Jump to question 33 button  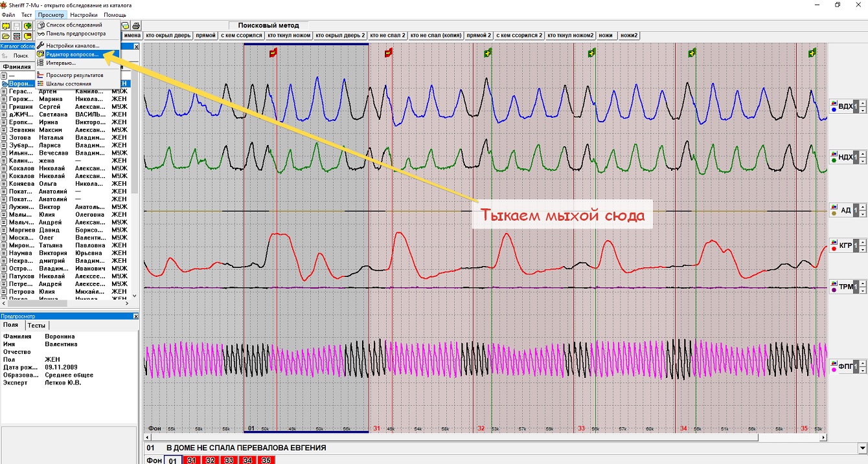(229, 460)
